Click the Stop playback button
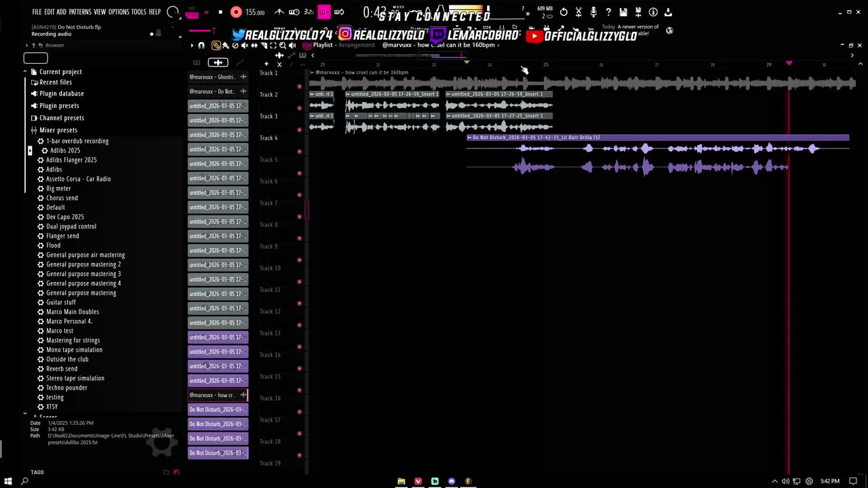Image resolution: width=868 pixels, height=488 pixels. pos(220,12)
